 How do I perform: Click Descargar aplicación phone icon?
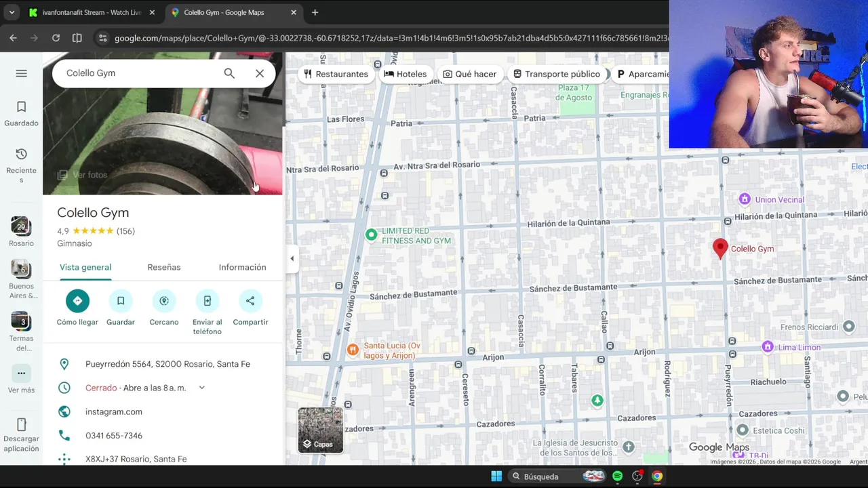(21, 425)
